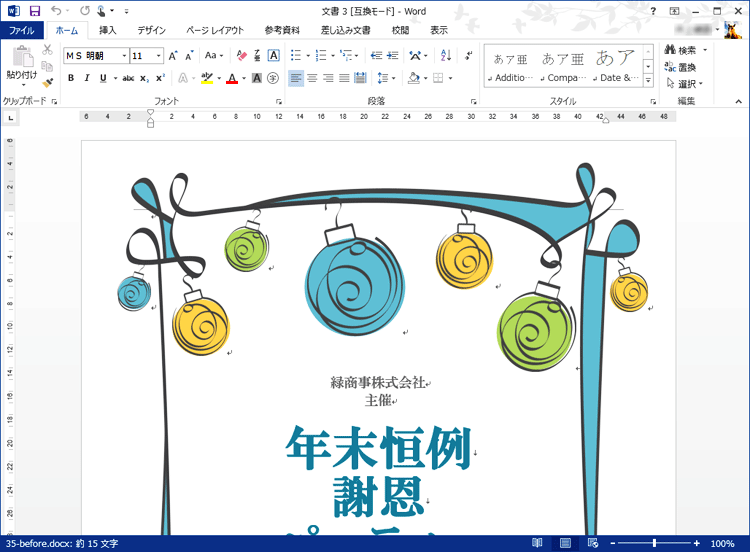The image size is (750, 552).
Task: Toggle Underline formatting
Action: [x=103, y=78]
